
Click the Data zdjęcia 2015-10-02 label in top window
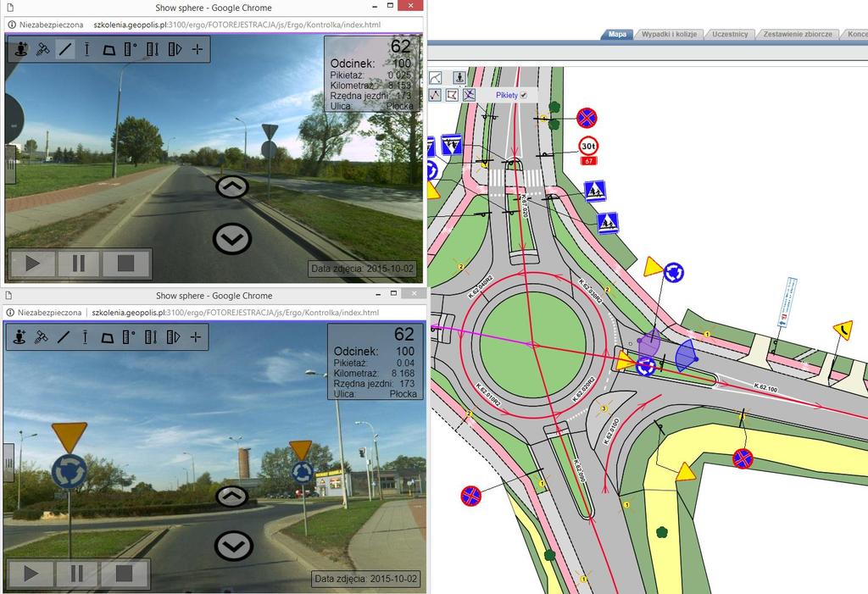click(362, 269)
